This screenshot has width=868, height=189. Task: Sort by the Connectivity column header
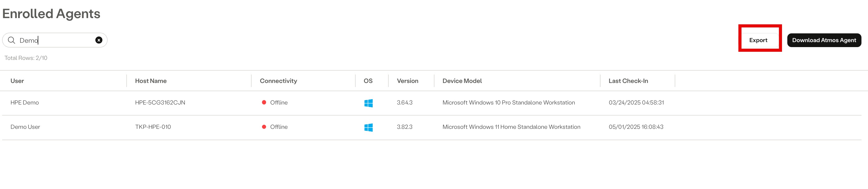coord(278,81)
